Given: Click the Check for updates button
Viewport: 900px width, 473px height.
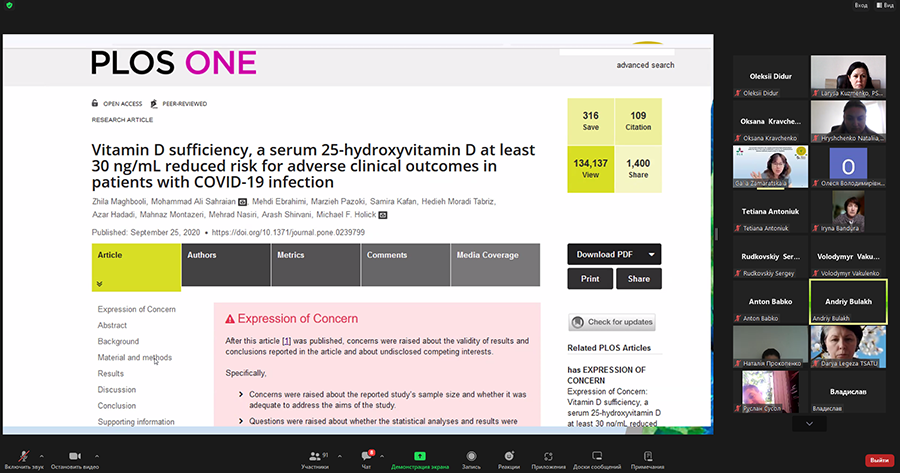Looking at the screenshot, I should tap(612, 322).
